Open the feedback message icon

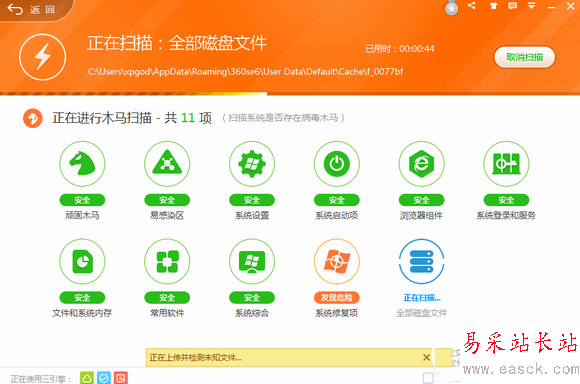click(x=512, y=6)
